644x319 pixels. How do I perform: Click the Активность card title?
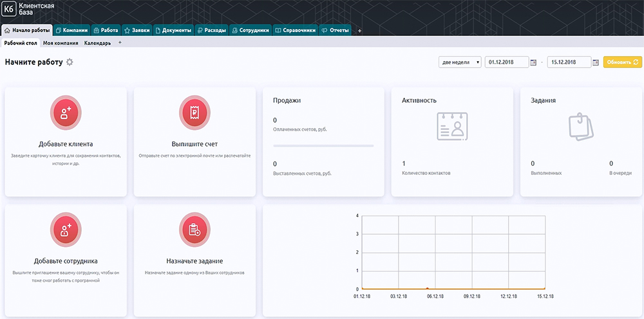point(419,100)
